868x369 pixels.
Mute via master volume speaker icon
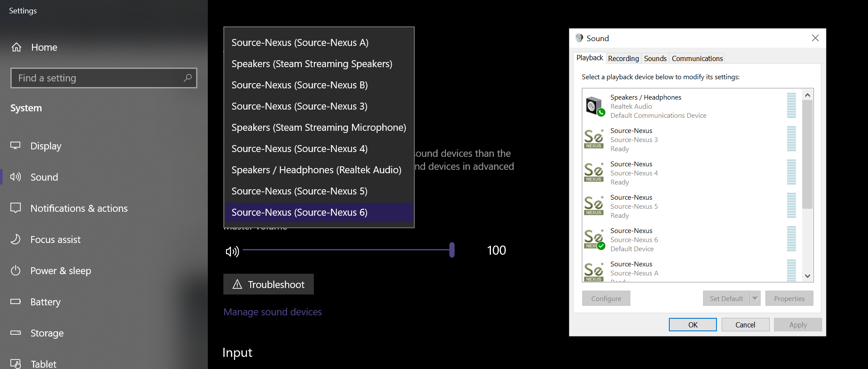pos(232,251)
